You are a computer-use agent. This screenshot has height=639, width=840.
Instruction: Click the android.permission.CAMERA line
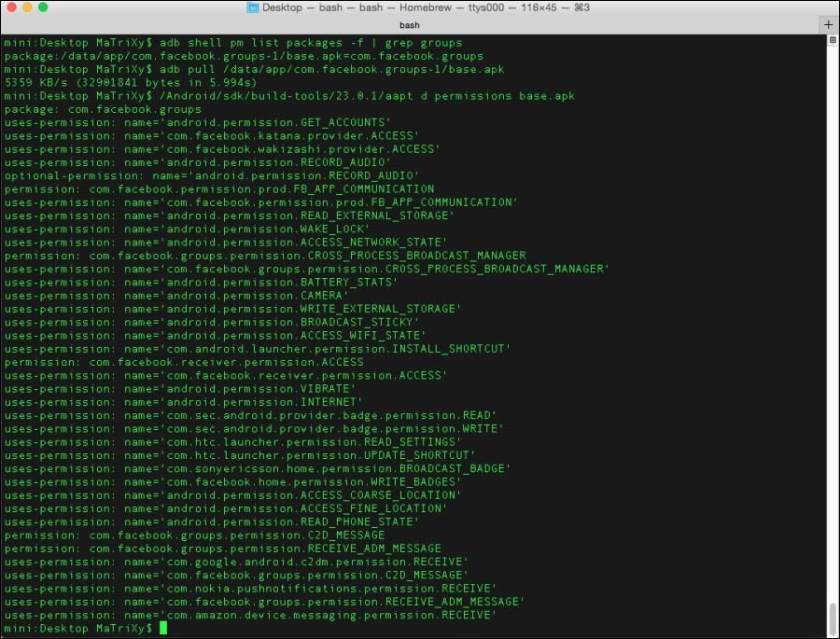coord(176,296)
